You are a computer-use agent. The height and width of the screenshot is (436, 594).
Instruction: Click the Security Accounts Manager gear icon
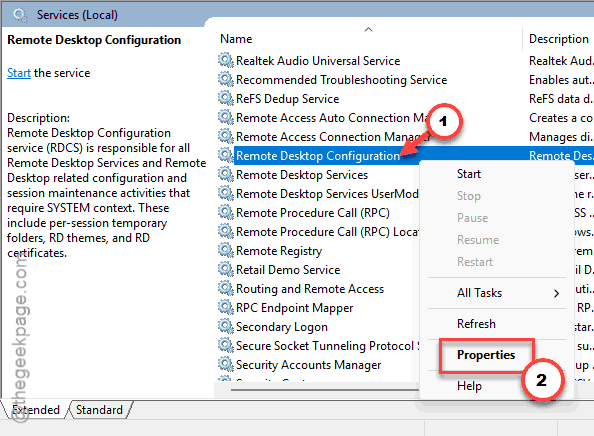pyautogui.click(x=226, y=364)
